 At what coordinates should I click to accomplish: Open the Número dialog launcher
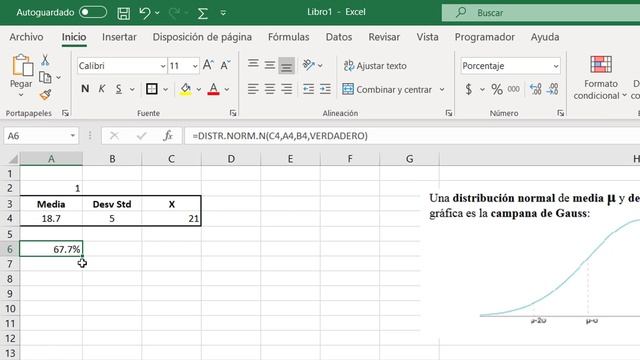(x=560, y=113)
